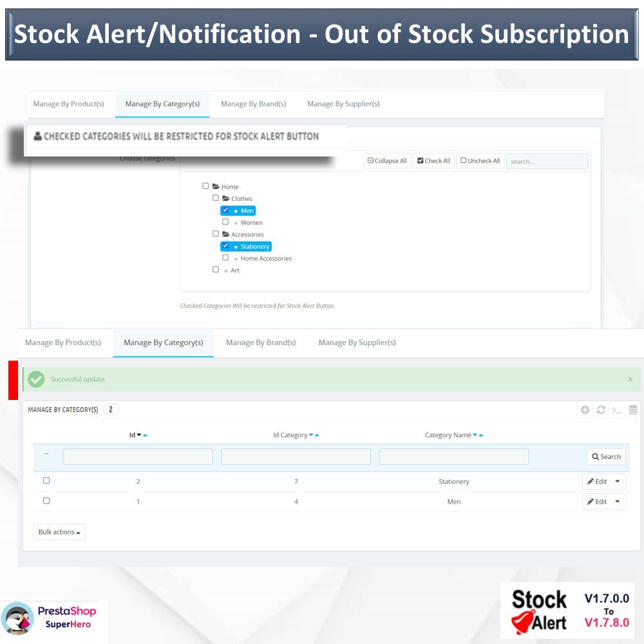Click the add new (plus) icon
This screenshot has height=644, width=644.
coord(585,410)
